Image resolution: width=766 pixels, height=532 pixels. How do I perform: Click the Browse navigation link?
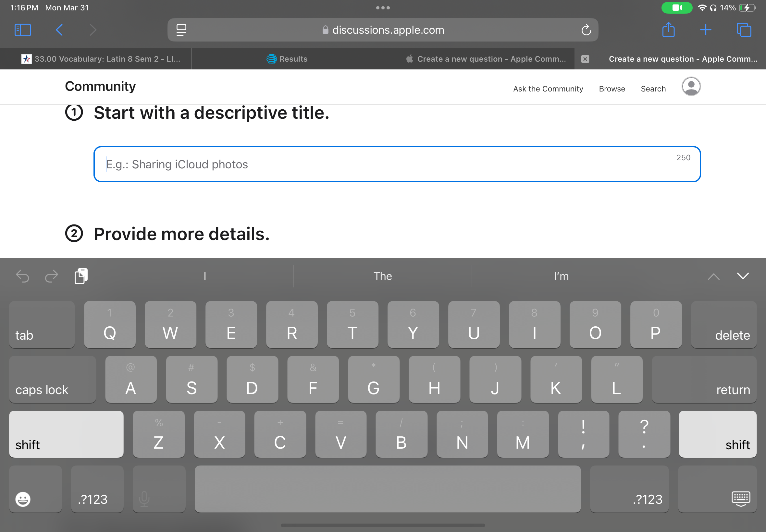[612, 89]
